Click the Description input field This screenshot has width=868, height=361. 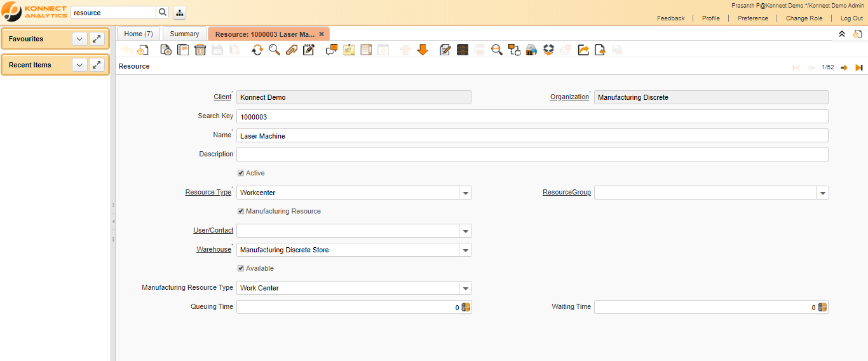click(532, 154)
